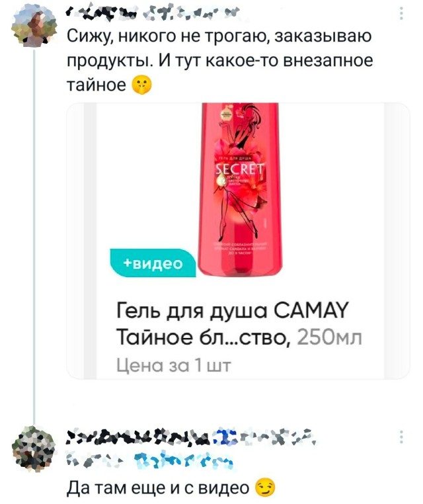Open the first comment's three-dot menu
The image size is (423, 504).
click(401, 14)
